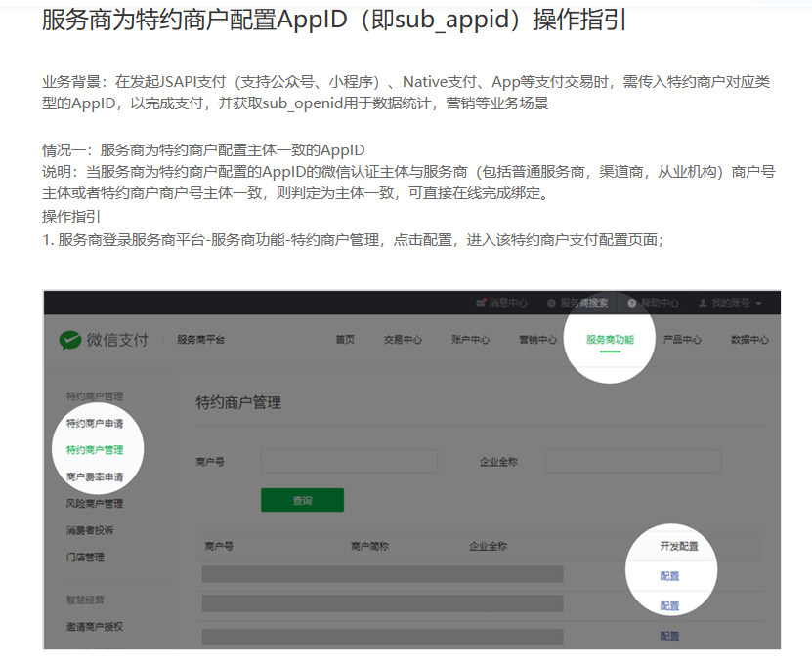Viewport: 812px width, 662px height.
Task: Go to the 账户中心 tab
Action: 470,340
